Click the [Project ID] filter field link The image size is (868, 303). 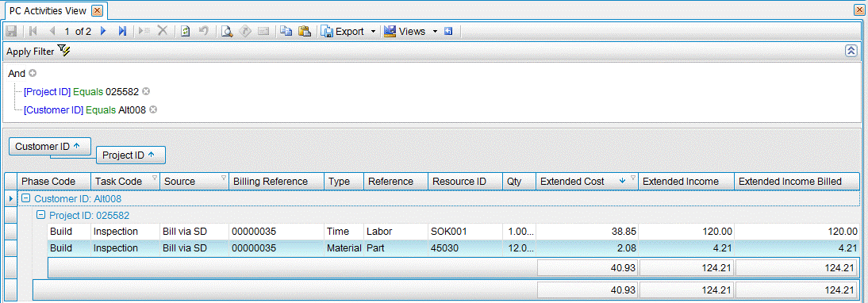(47, 92)
